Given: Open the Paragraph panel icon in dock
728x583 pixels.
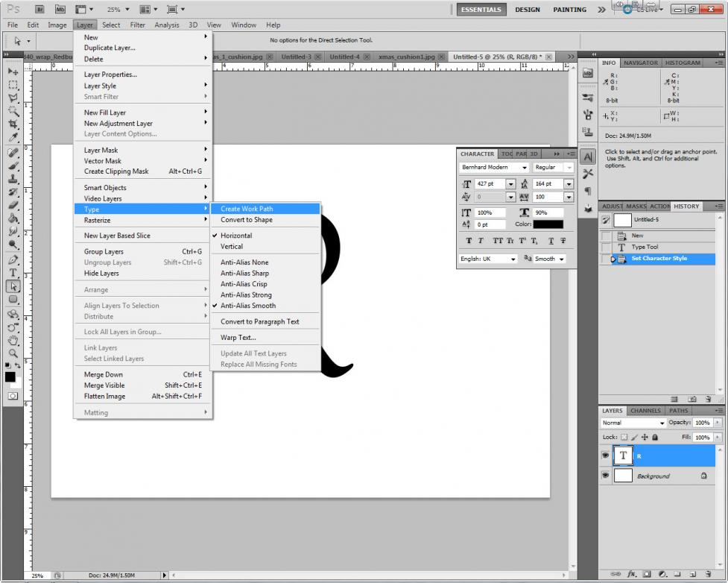Looking at the screenshot, I should [588, 191].
